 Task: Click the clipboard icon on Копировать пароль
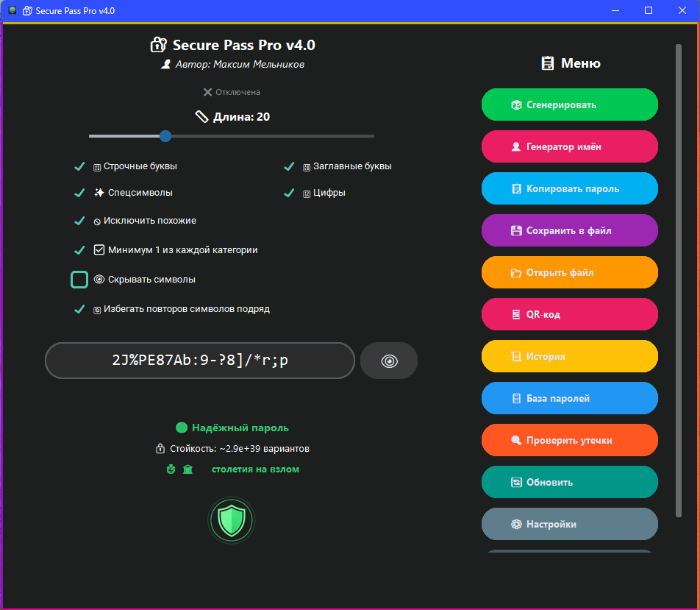pos(516,188)
